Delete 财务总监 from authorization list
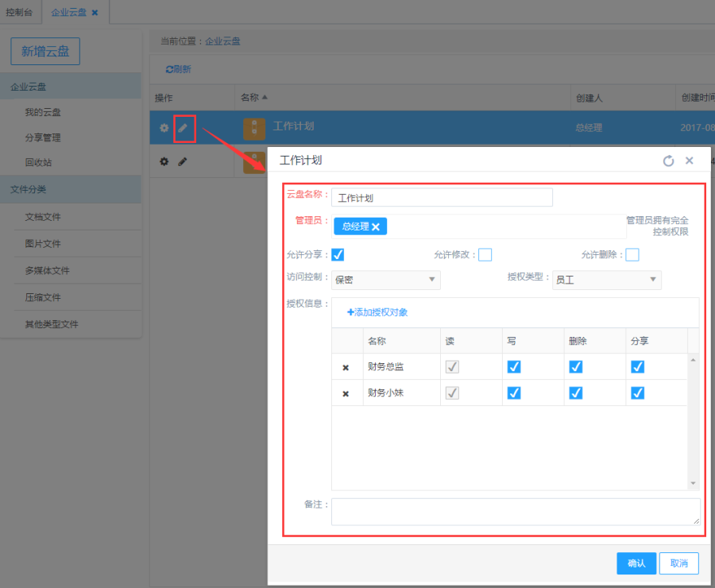 point(346,367)
